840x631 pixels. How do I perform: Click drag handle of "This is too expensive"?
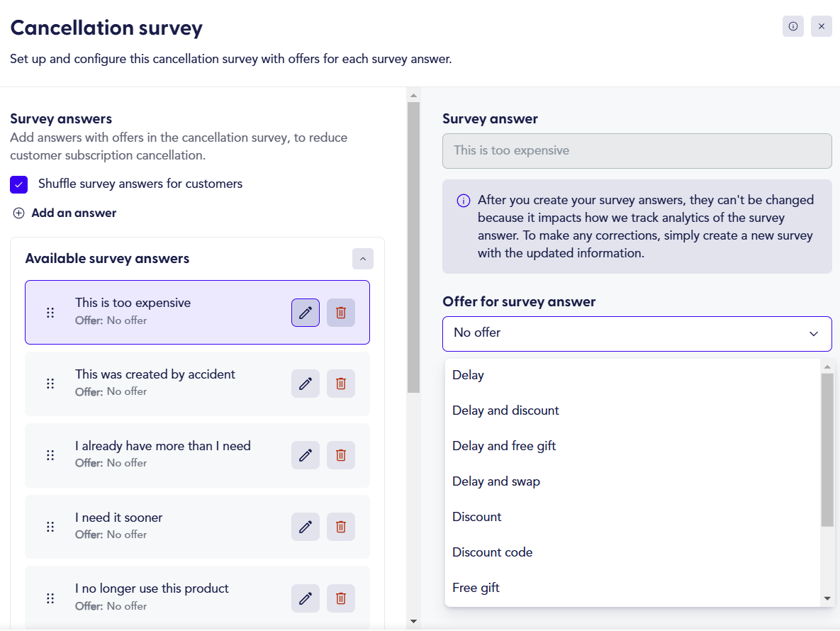point(50,312)
